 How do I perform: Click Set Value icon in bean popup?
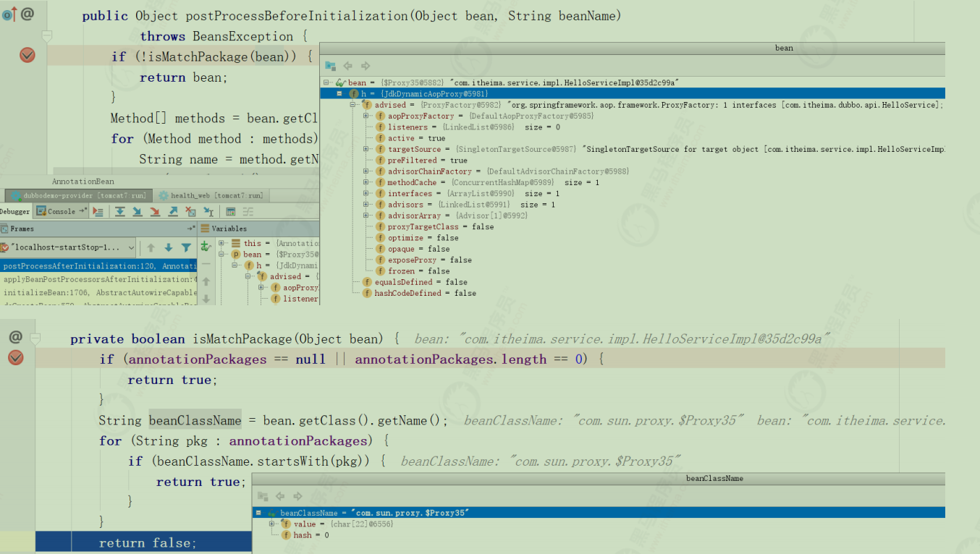click(x=330, y=66)
